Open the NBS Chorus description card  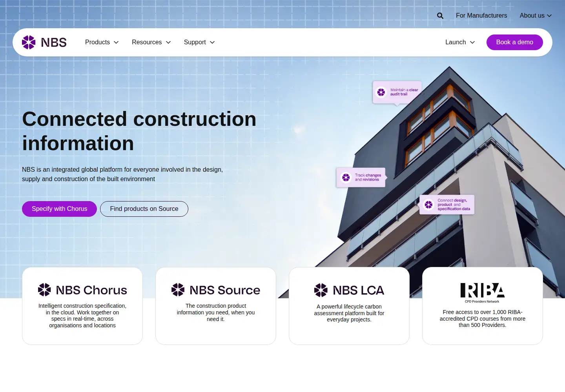(x=82, y=306)
